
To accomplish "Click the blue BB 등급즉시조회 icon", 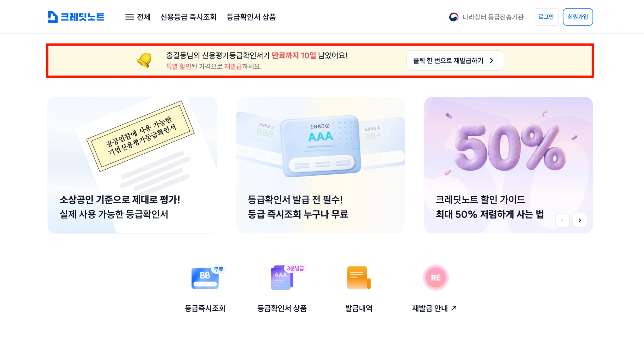I will (x=205, y=278).
